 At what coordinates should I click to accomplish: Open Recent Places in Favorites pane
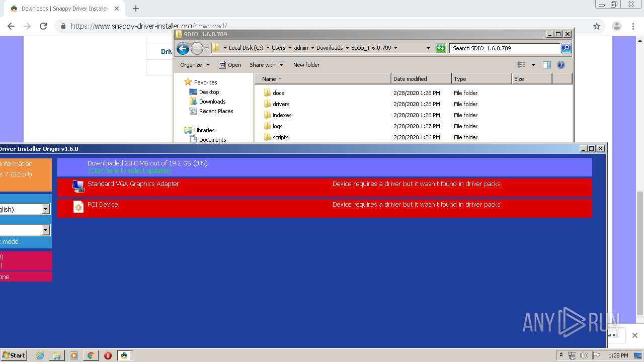pos(211,111)
